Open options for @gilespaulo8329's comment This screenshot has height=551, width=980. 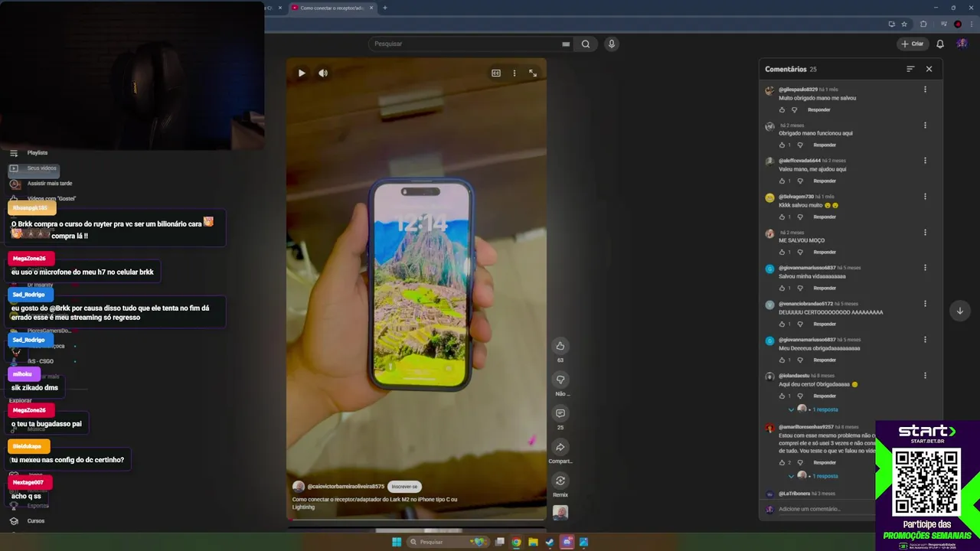pos(925,90)
